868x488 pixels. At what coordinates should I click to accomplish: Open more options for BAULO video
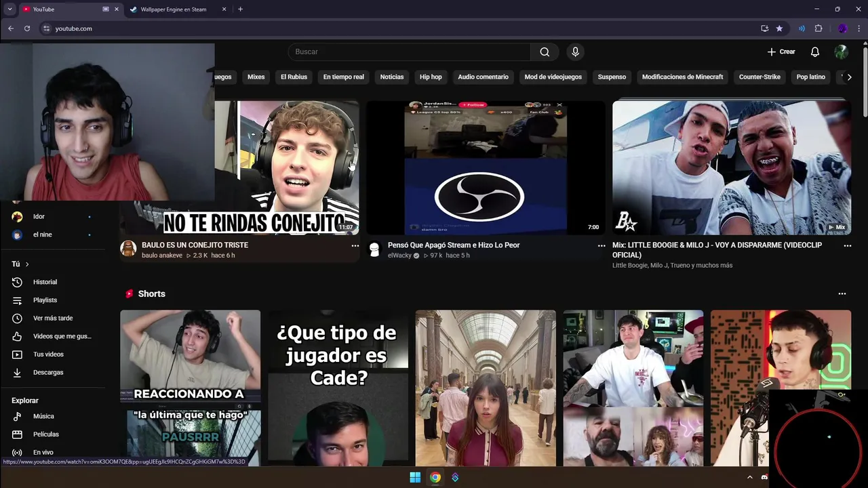pyautogui.click(x=355, y=246)
